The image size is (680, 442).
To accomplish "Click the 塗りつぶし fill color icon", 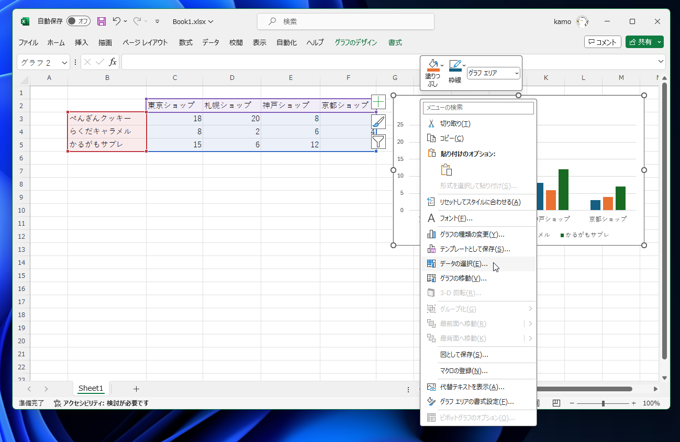I will [x=433, y=65].
